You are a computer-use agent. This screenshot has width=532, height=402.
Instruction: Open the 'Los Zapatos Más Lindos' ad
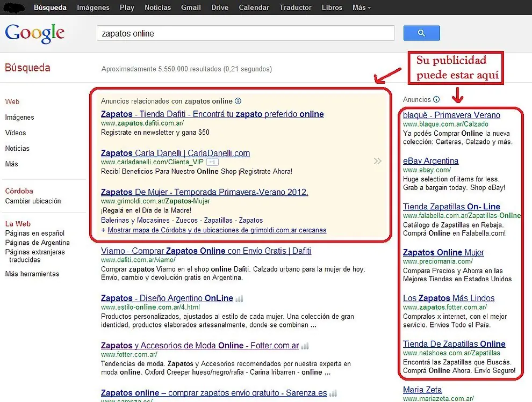(x=449, y=298)
